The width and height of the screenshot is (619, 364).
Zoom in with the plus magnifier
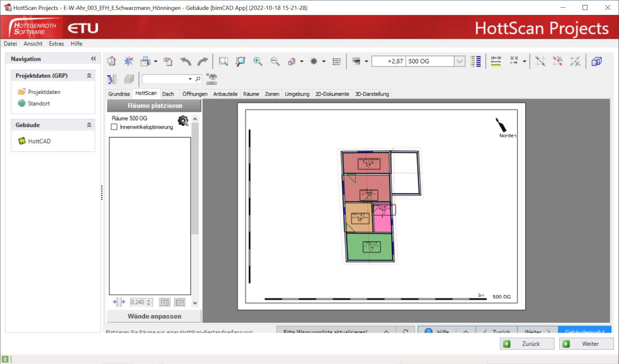coord(258,61)
